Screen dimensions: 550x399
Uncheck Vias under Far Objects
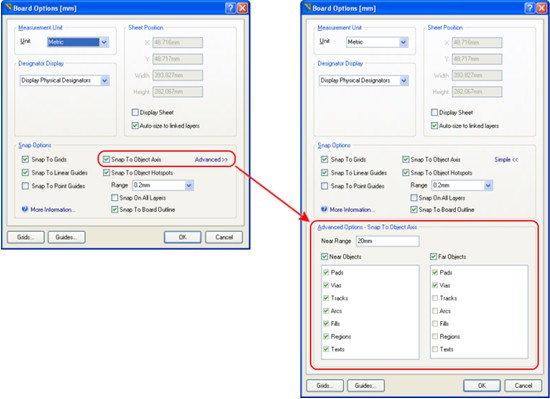[x=435, y=285]
